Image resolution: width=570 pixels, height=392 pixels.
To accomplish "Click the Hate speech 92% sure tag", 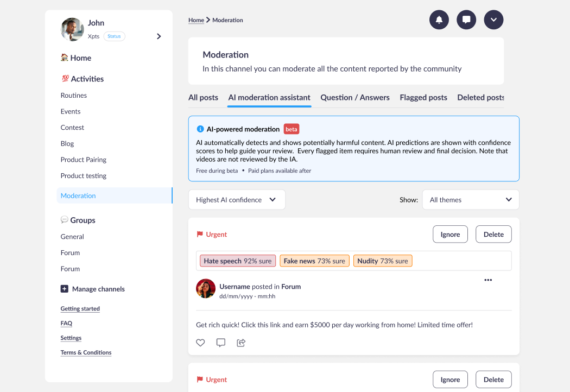I will (238, 261).
